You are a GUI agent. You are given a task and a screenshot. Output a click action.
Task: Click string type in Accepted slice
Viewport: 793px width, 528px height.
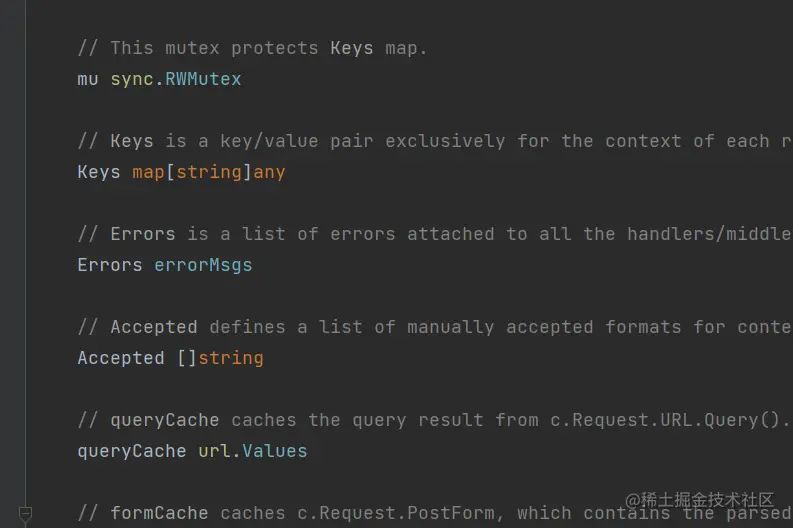[x=231, y=358]
